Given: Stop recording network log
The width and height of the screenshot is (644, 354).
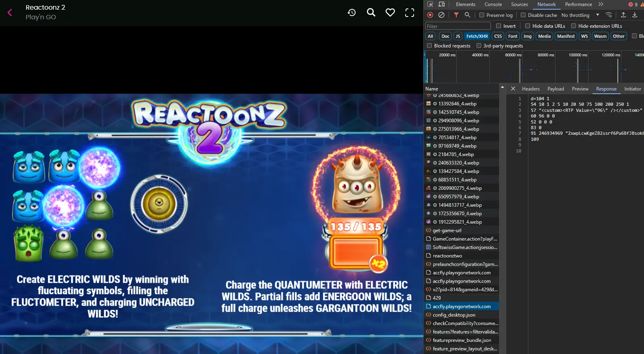Looking at the screenshot, I should coord(430,15).
